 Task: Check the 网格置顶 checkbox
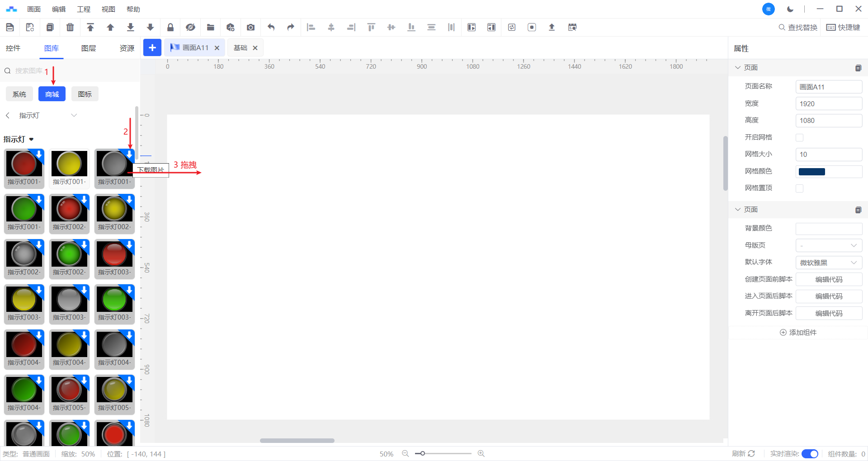[x=799, y=188]
